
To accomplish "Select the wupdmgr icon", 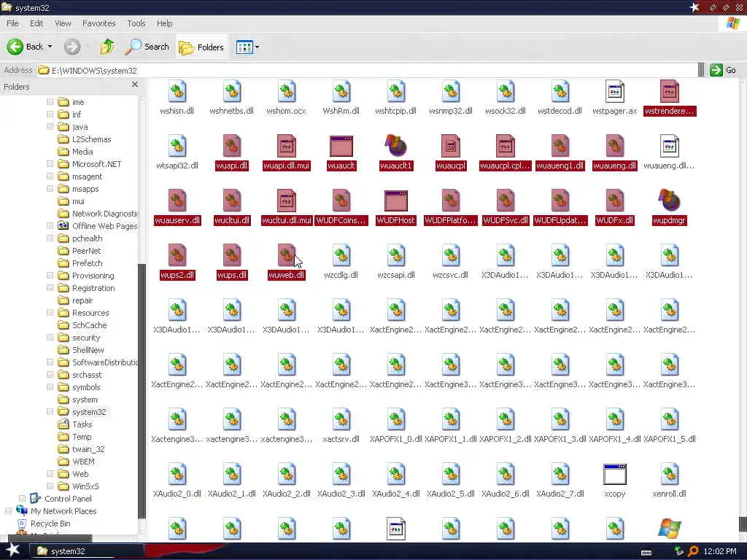I will pos(670,201).
